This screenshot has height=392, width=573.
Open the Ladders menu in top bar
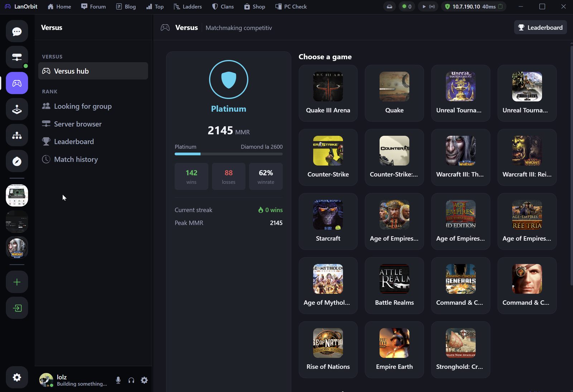click(188, 6)
